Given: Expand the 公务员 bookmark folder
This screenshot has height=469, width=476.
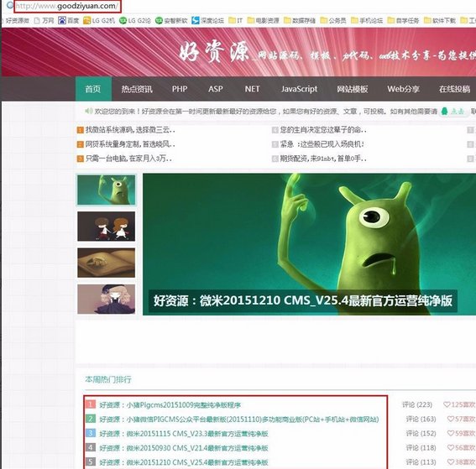Looking at the screenshot, I should [333, 21].
